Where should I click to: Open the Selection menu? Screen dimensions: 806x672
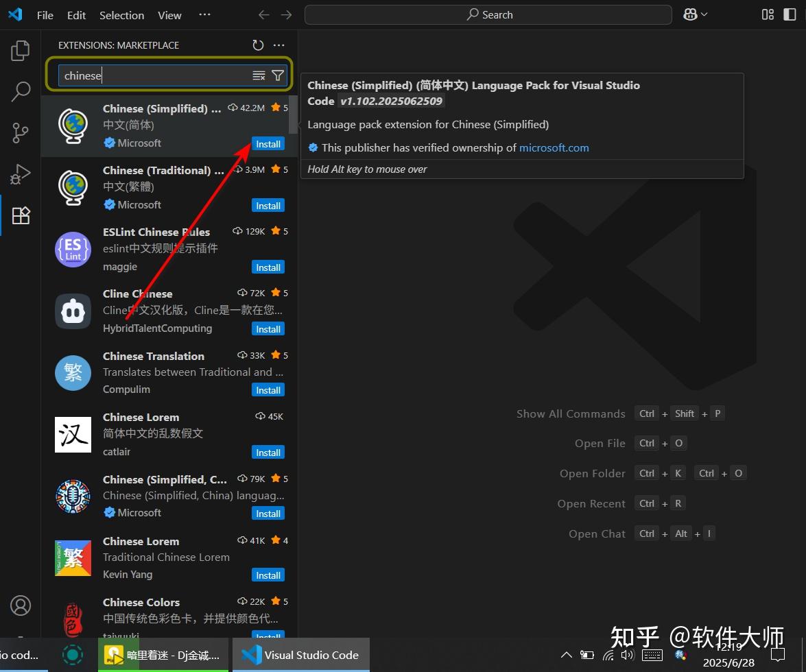pos(121,14)
